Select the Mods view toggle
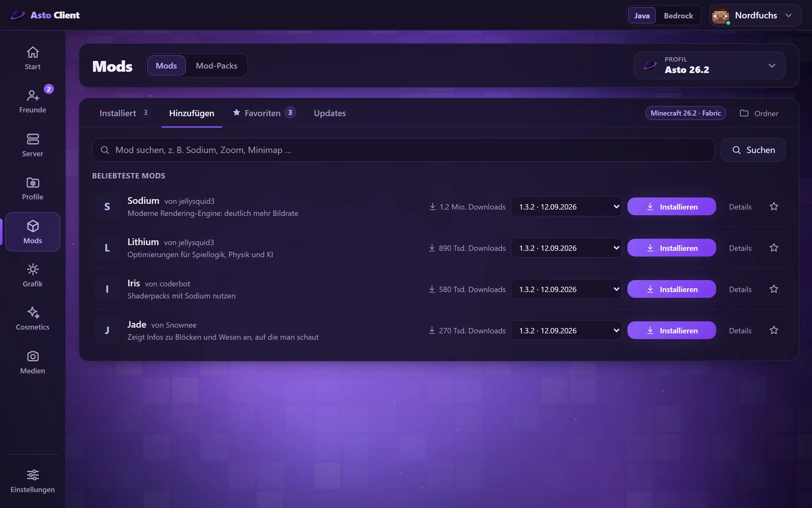812x508 pixels. [166, 65]
